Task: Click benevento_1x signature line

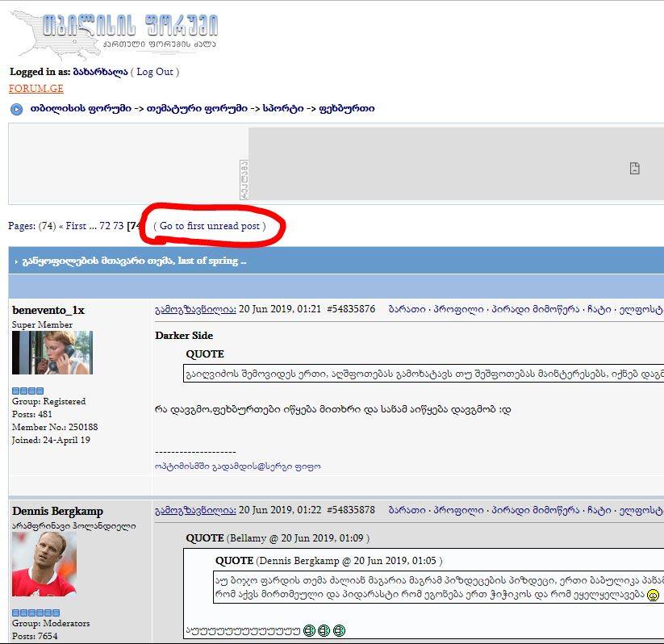Action: tap(237, 466)
